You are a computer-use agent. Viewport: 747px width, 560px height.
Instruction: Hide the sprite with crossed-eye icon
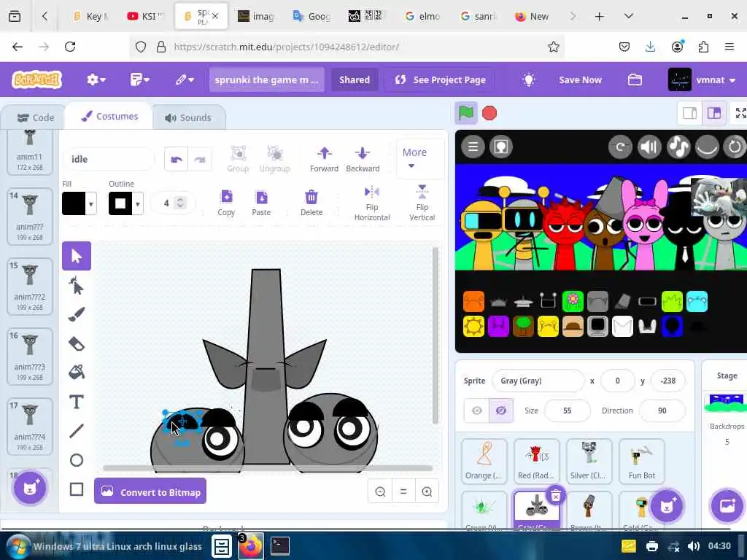coord(500,411)
